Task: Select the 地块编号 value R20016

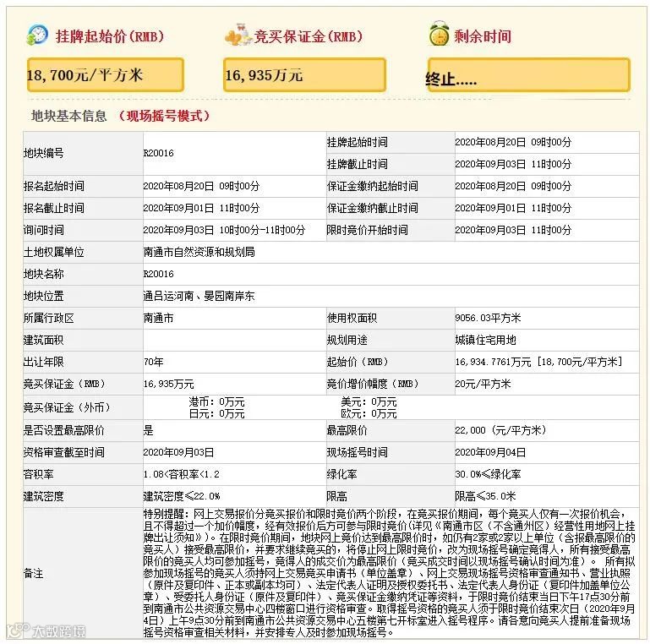Action: pos(158,153)
